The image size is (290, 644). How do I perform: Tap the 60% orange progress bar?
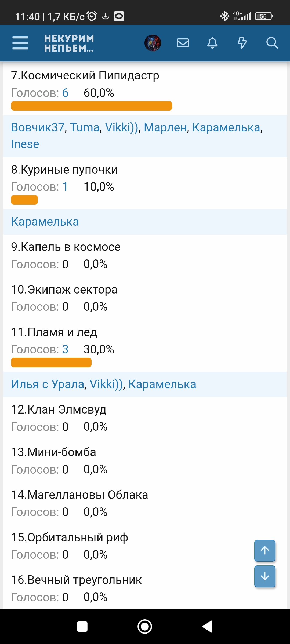[91, 106]
